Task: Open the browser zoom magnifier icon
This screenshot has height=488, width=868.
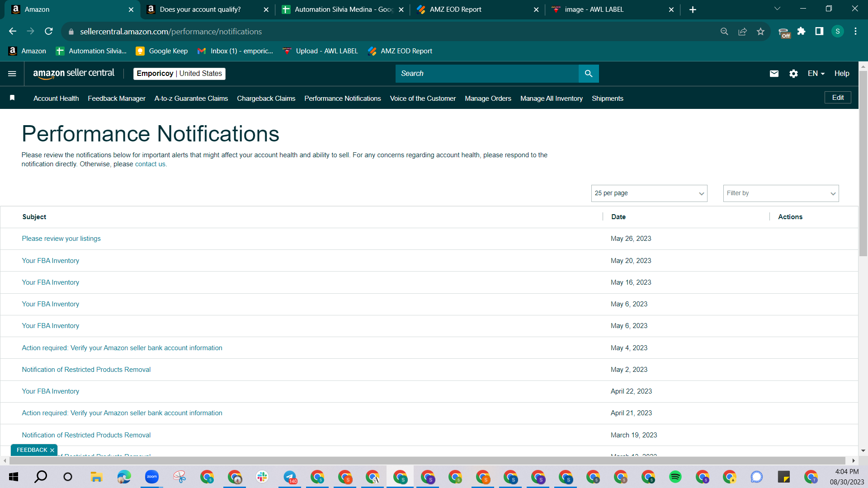Action: click(x=724, y=31)
